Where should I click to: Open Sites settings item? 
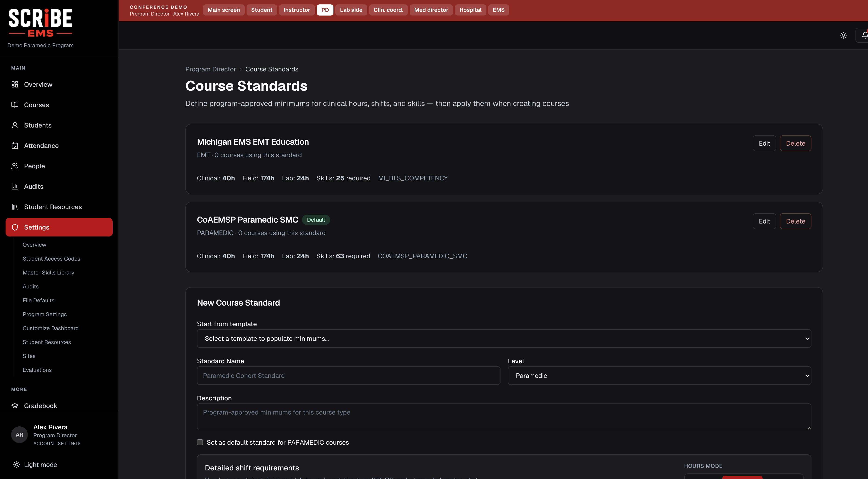[x=29, y=356]
